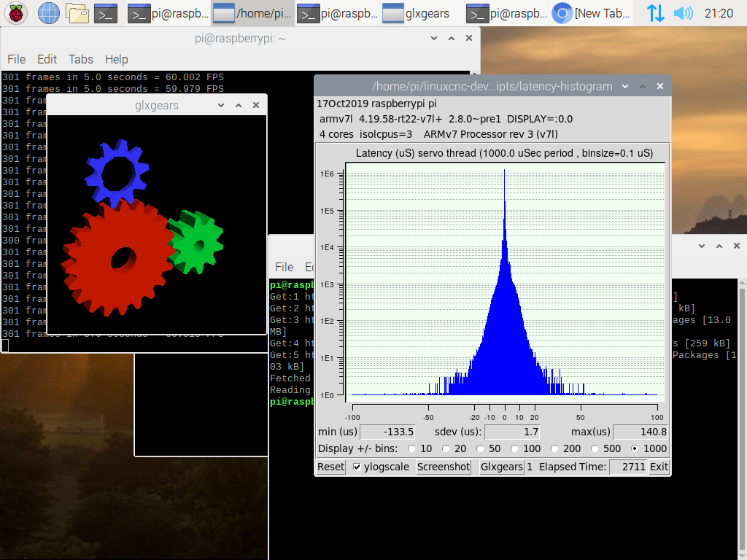Select the 1000 bins display radio button

pos(635,448)
